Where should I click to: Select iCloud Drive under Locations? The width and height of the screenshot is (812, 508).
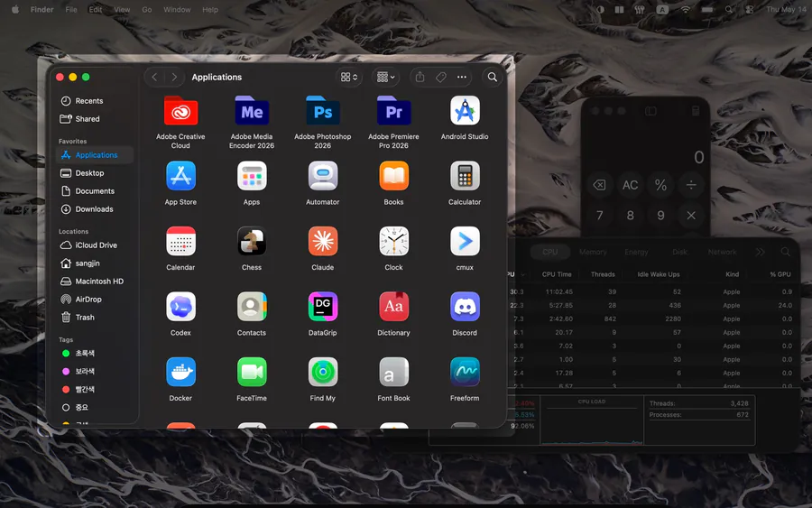pyautogui.click(x=95, y=245)
